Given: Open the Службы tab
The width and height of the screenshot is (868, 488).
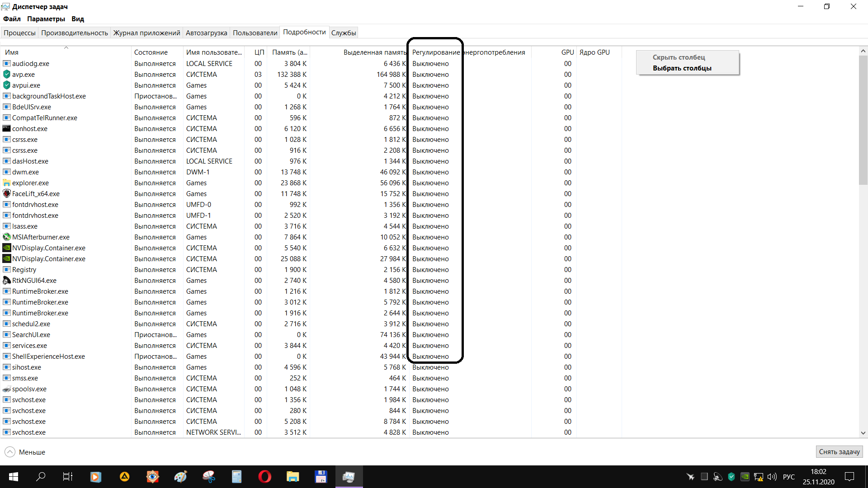Looking at the screenshot, I should (x=344, y=33).
